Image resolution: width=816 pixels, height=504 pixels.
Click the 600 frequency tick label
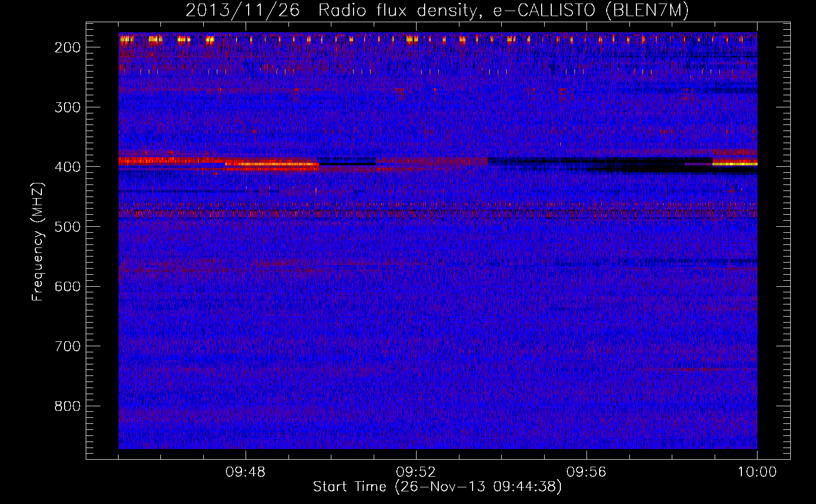67,287
